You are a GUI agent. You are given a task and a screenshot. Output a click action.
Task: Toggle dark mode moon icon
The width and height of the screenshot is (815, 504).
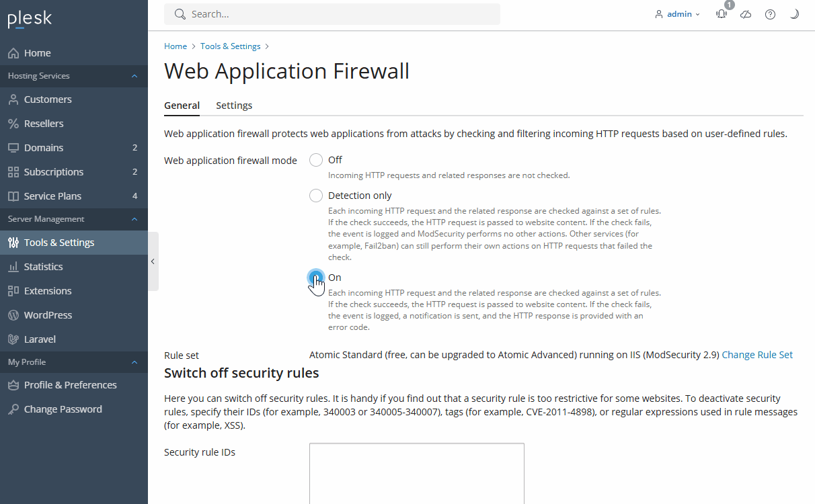pos(794,14)
